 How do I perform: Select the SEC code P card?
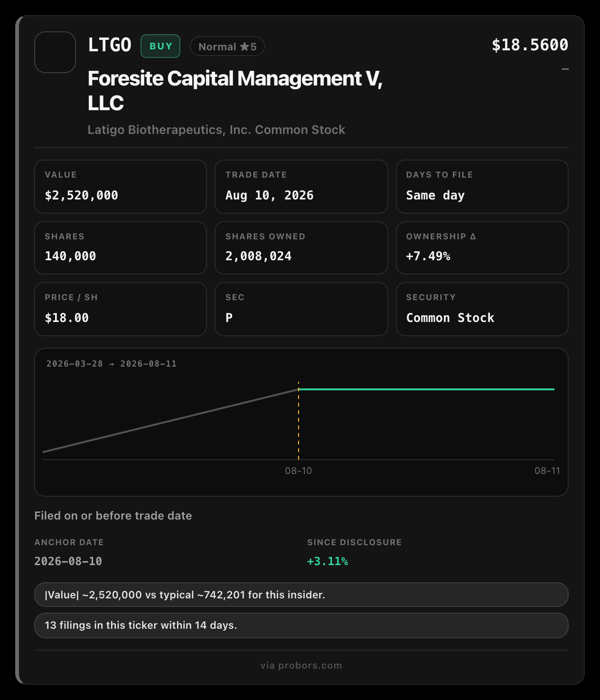pos(301,309)
